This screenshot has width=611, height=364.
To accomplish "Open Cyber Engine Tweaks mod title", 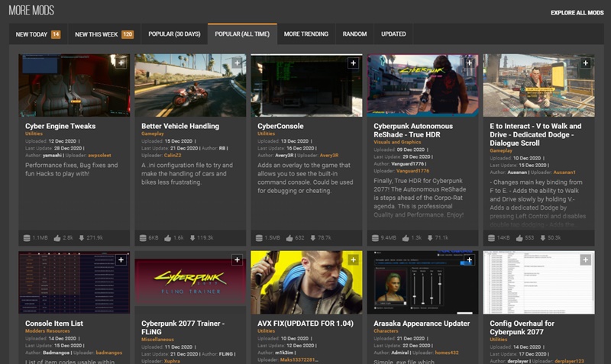I will coord(60,126).
